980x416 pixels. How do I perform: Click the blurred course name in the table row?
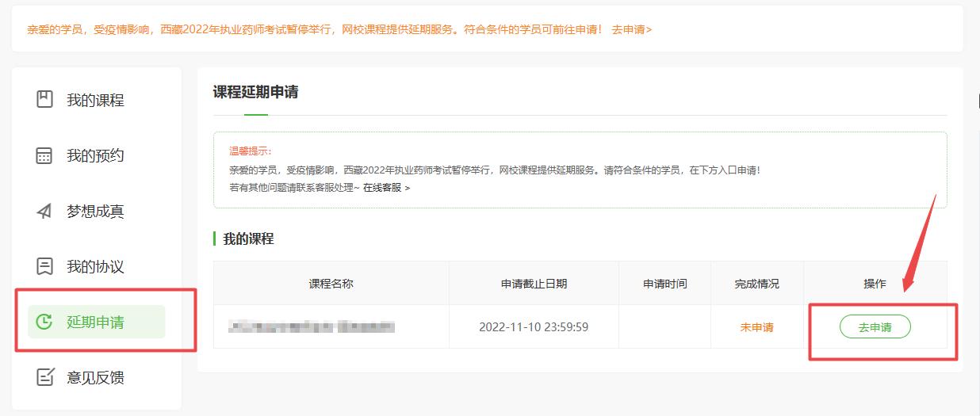(311, 326)
